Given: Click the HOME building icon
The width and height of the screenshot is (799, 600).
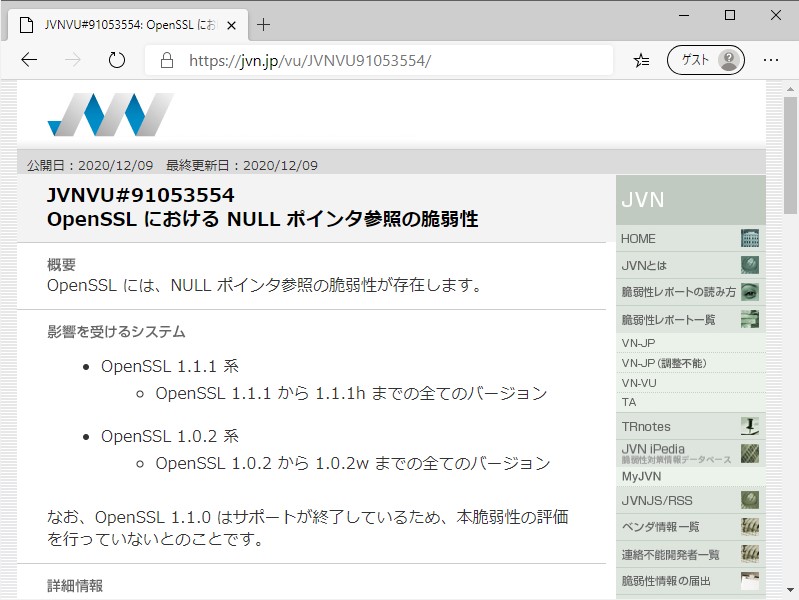Looking at the screenshot, I should (x=750, y=238).
